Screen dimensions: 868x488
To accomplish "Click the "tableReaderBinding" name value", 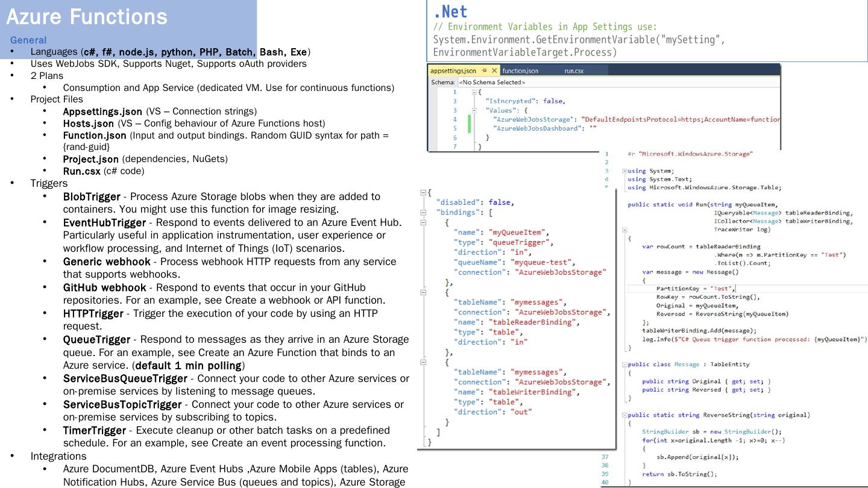I will click(x=532, y=322).
